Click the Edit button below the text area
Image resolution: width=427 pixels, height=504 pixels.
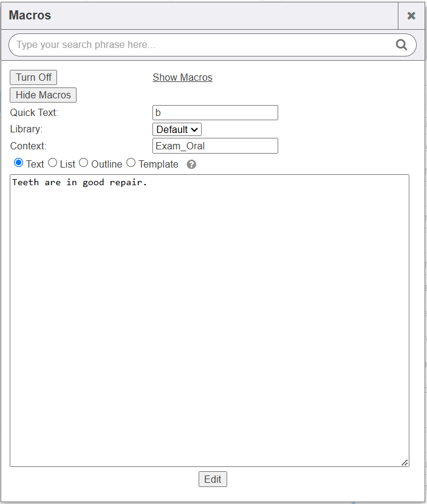coord(213,479)
